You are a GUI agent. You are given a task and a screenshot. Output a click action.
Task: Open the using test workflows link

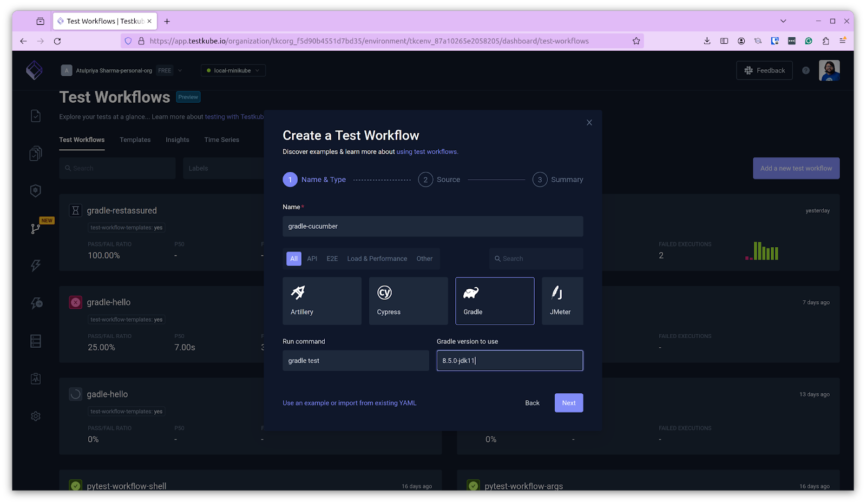(427, 152)
